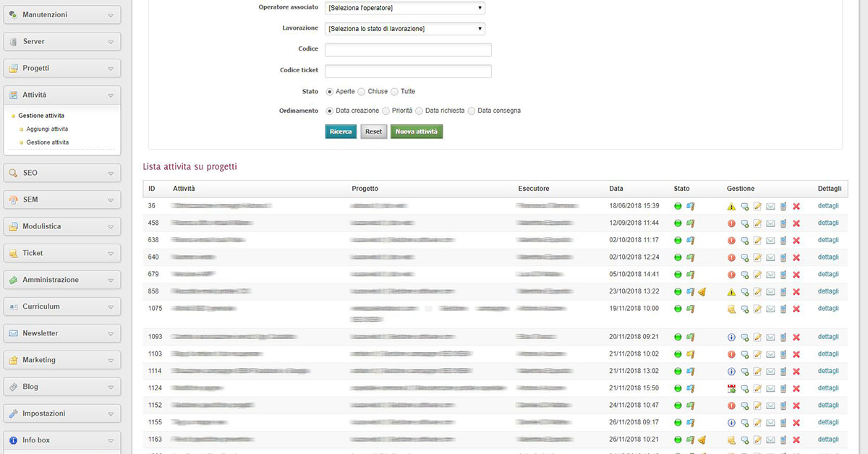The height and width of the screenshot is (454, 868).
Task: Open the Aggiungi attività sidebar link
Action: pos(47,129)
